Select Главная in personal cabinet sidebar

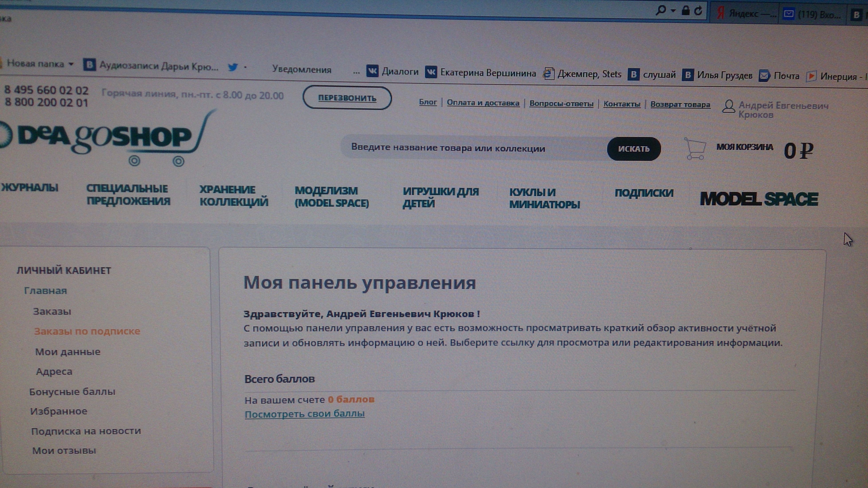pos(45,291)
